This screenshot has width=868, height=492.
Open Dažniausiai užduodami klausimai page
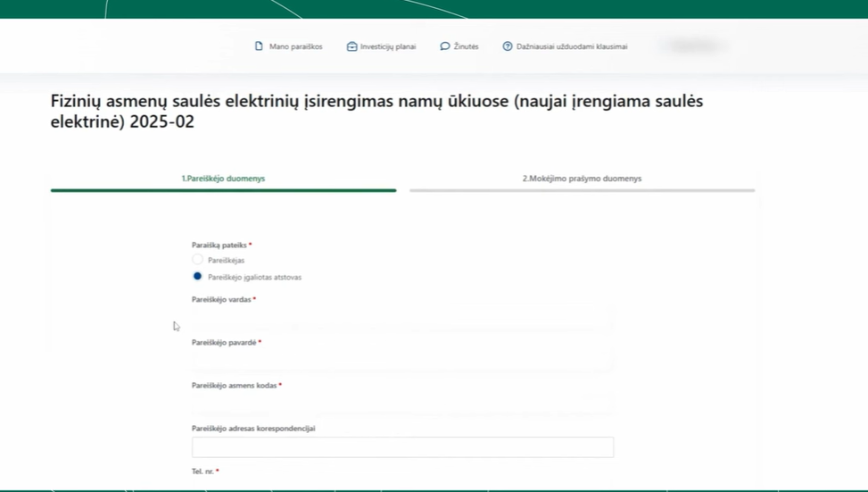(x=572, y=46)
